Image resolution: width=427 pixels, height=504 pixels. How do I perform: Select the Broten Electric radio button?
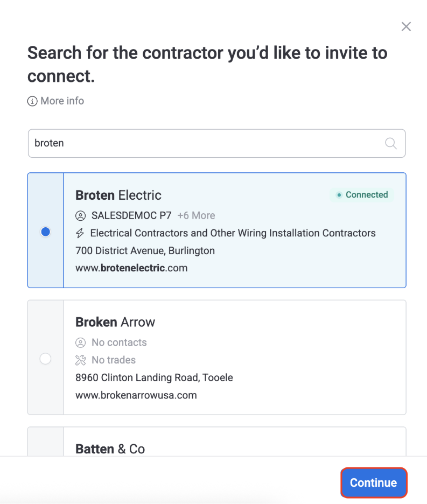tap(46, 232)
